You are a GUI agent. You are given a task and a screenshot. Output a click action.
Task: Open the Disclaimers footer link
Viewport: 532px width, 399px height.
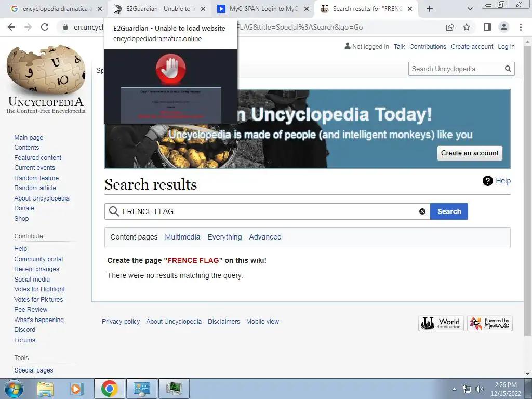[x=223, y=321]
